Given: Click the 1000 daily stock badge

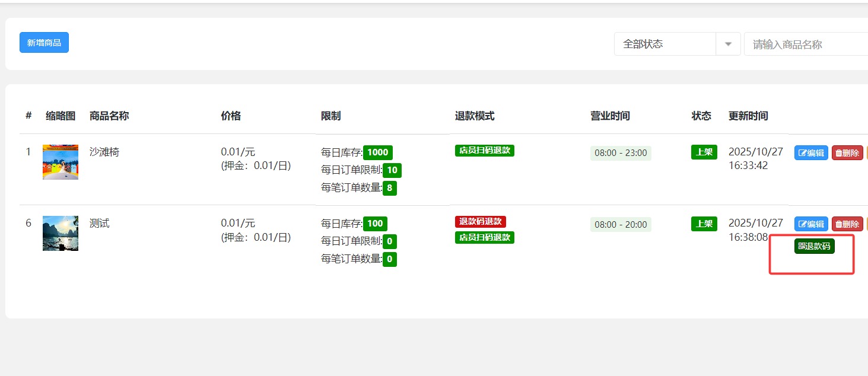Looking at the screenshot, I should click(377, 152).
